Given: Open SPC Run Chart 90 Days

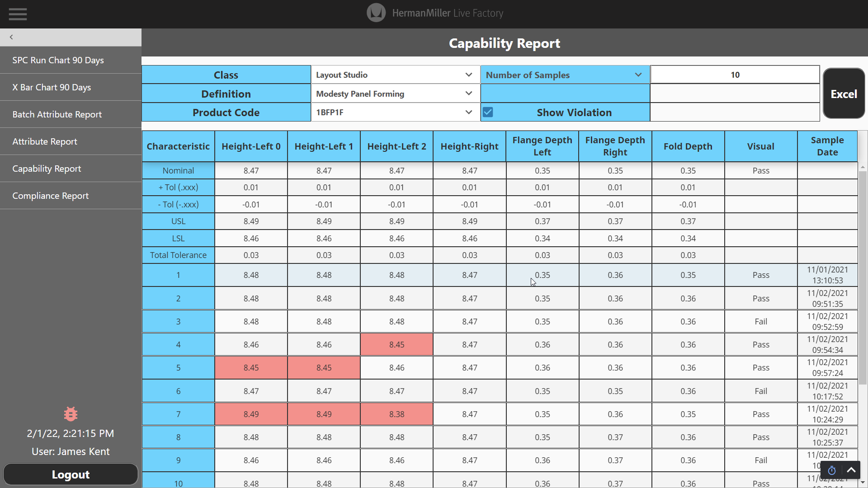Looking at the screenshot, I should (x=58, y=60).
